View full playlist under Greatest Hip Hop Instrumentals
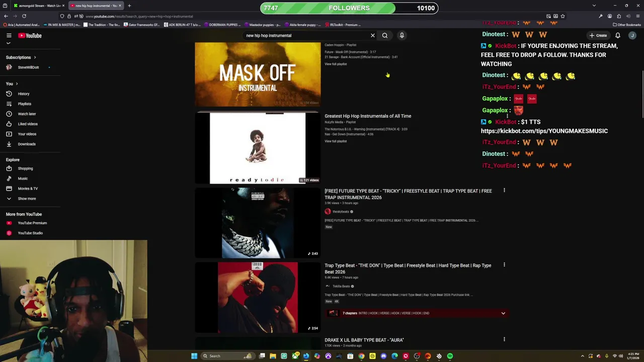 pyautogui.click(x=336, y=141)
